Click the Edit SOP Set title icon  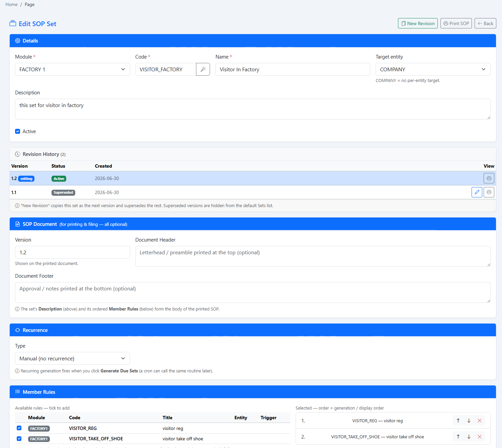point(13,23)
